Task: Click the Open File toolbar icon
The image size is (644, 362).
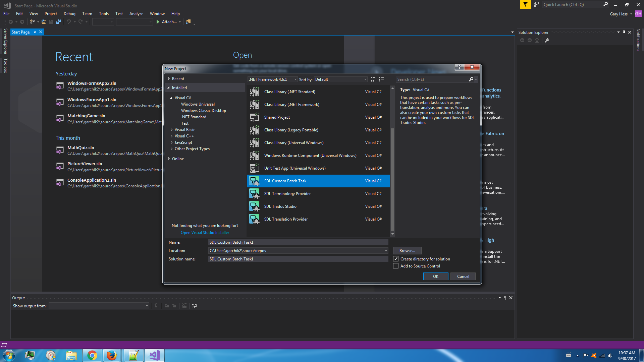Action: pos(44,22)
